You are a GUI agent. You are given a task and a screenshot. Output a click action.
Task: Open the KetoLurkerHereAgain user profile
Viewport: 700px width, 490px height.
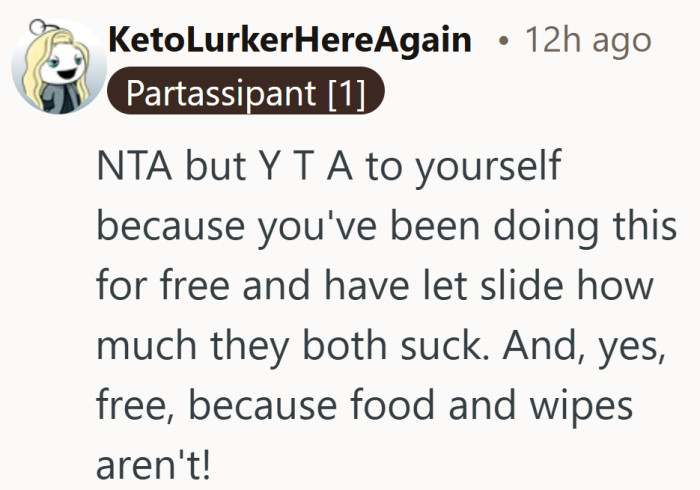click(x=288, y=41)
